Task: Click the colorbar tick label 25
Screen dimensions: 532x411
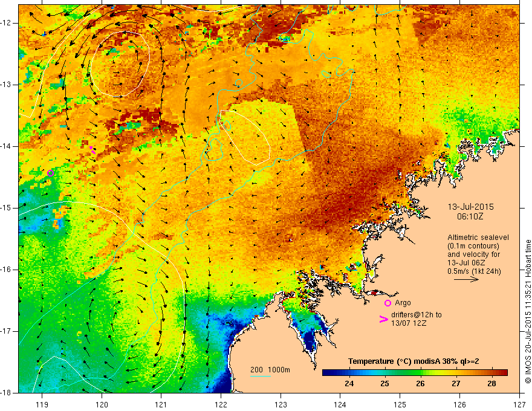Action: click(x=384, y=384)
